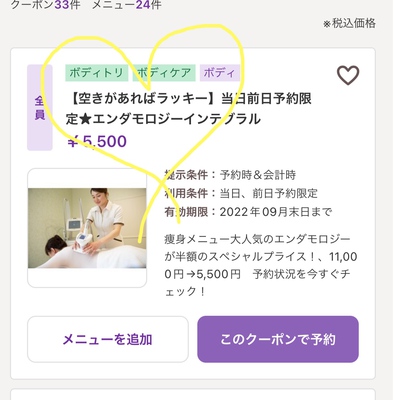Click the ※税込価格 note
Image resolution: width=400 pixels, height=400 pixels.
point(349,24)
